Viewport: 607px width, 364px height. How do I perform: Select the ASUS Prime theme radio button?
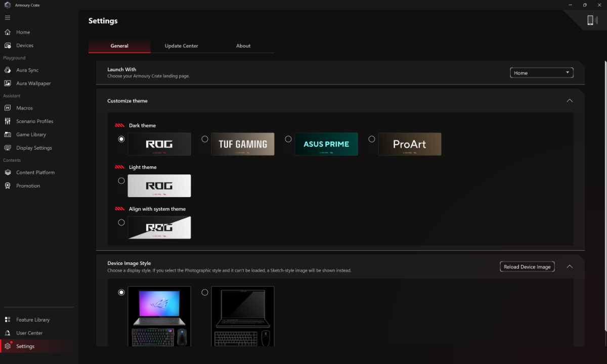(288, 139)
